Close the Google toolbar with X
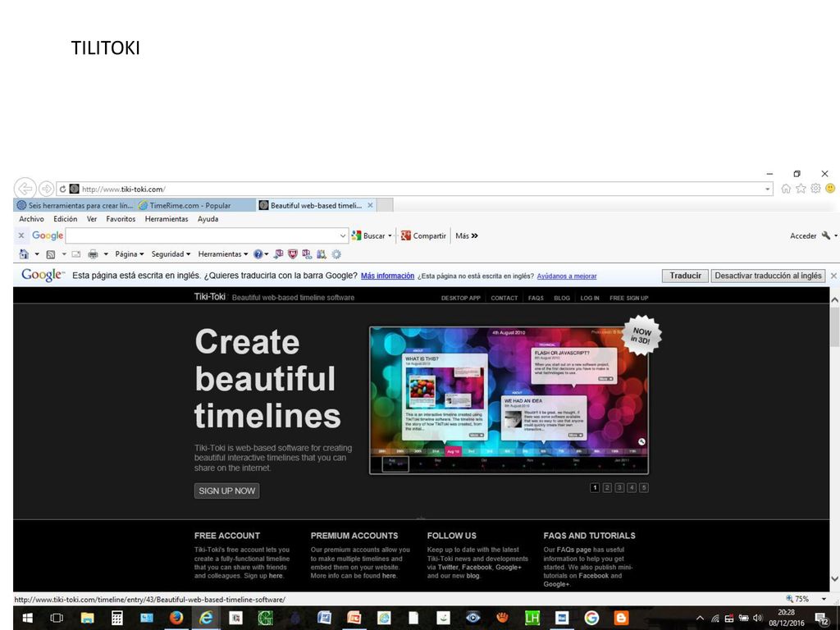This screenshot has width=840, height=630. (x=21, y=235)
